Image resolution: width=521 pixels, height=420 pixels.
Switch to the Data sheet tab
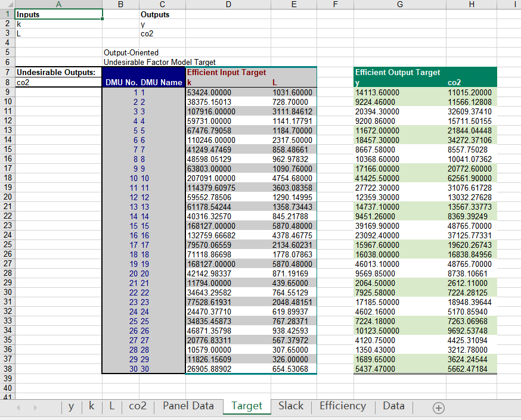393,406
